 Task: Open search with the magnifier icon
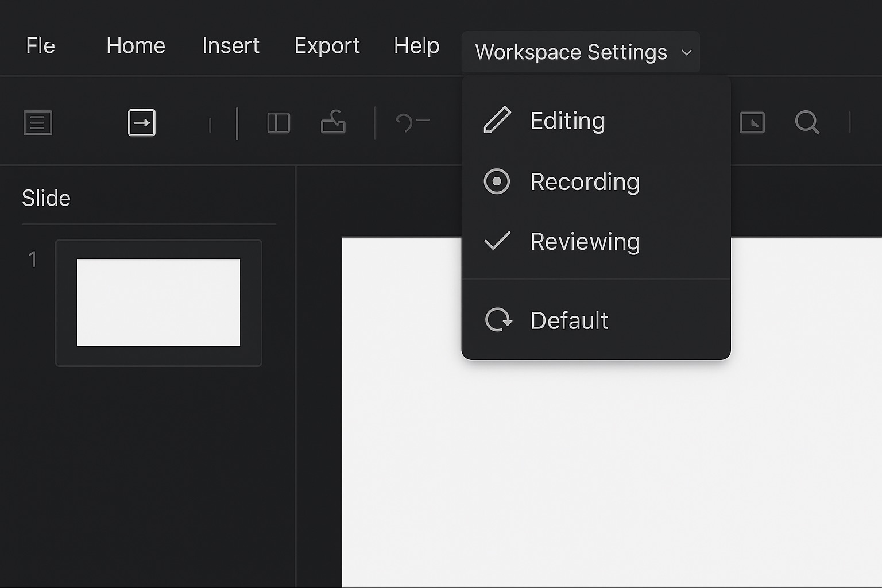[807, 122]
